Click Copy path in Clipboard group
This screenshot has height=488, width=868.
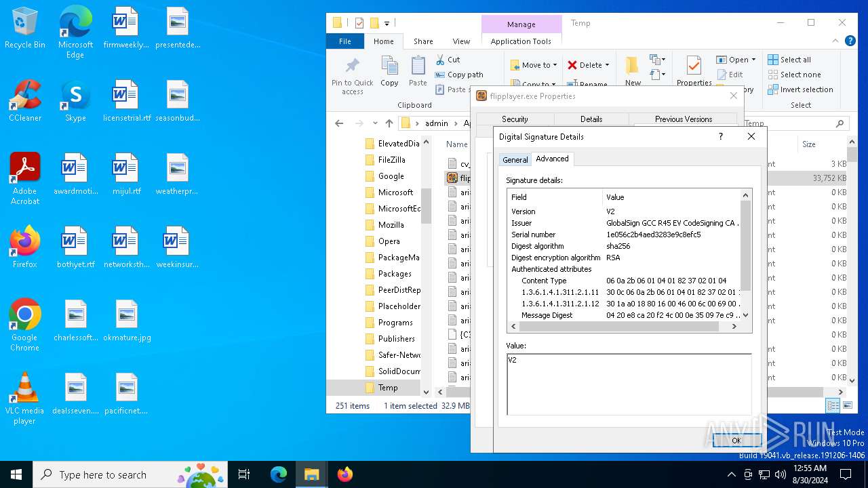459,75
